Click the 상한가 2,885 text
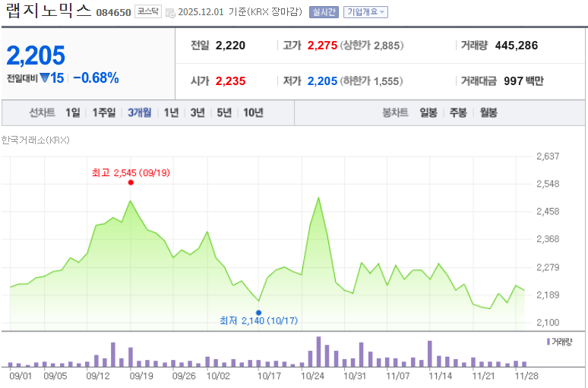Image resolution: width=588 pixels, height=388 pixels. coord(371,46)
